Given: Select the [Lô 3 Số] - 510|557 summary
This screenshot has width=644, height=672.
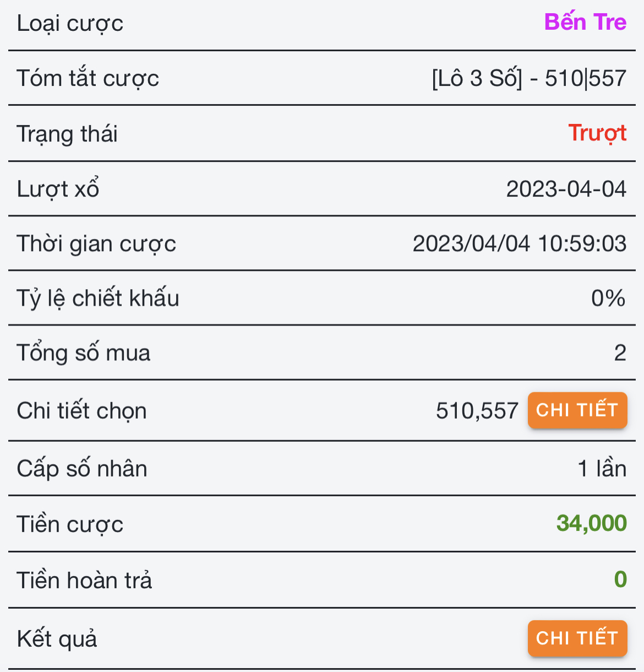Looking at the screenshot, I should click(x=529, y=79).
